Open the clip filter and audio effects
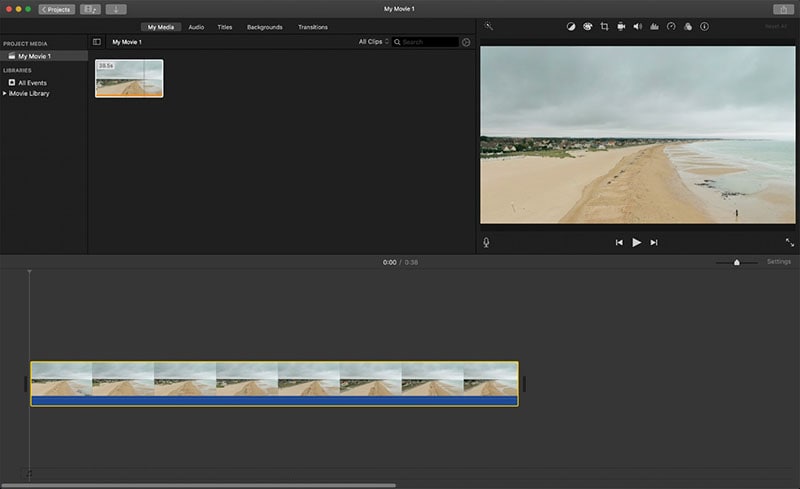Viewport: 800px width, 489px height. 688,27
